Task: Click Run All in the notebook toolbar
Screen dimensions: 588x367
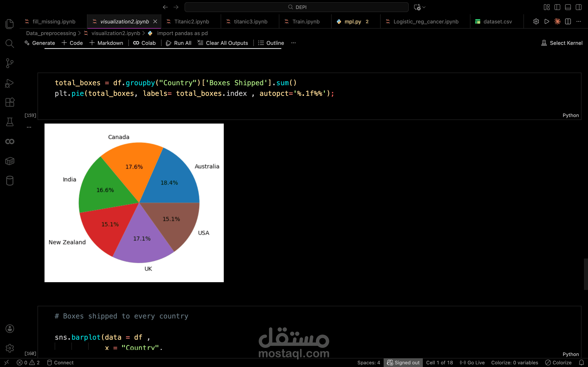Action: [179, 43]
